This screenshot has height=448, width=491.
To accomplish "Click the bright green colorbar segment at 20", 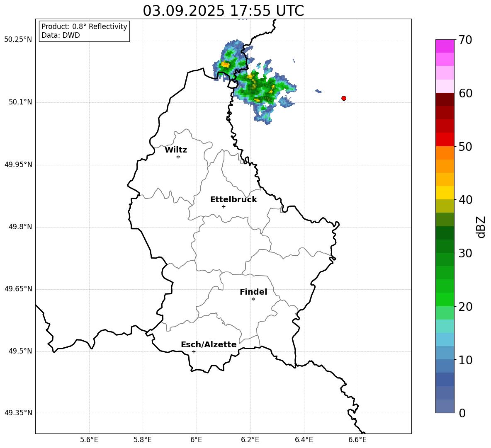I will 445,299.
